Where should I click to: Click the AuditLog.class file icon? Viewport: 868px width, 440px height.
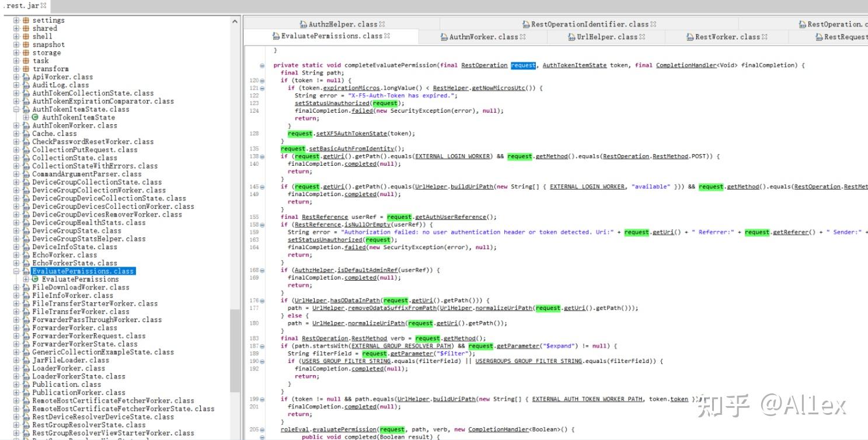26,85
